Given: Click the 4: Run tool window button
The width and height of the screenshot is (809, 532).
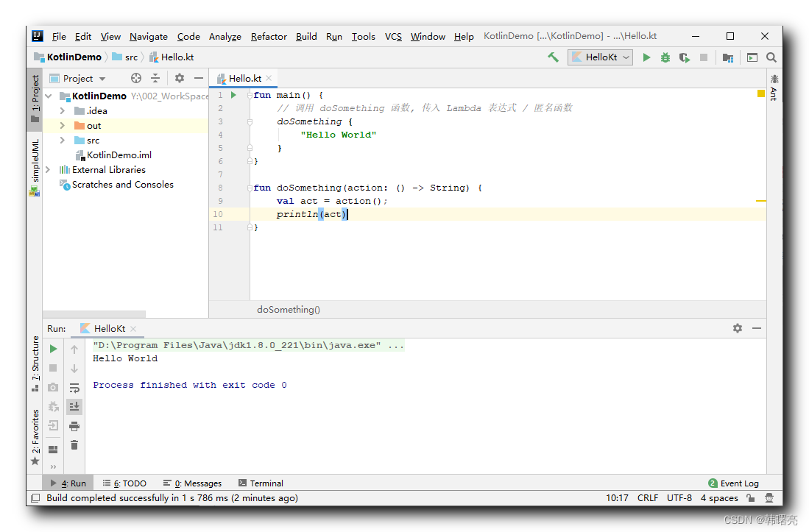Looking at the screenshot, I should pos(68,483).
